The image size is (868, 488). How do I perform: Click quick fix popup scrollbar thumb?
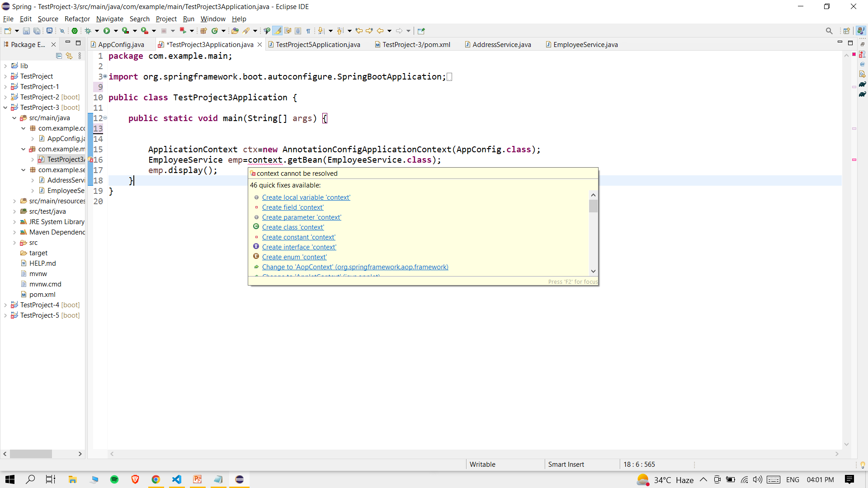(x=593, y=206)
